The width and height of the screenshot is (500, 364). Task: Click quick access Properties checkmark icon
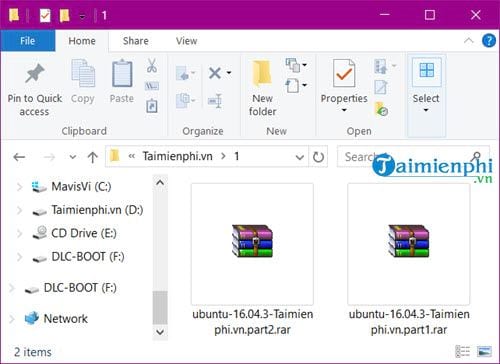tap(45, 15)
